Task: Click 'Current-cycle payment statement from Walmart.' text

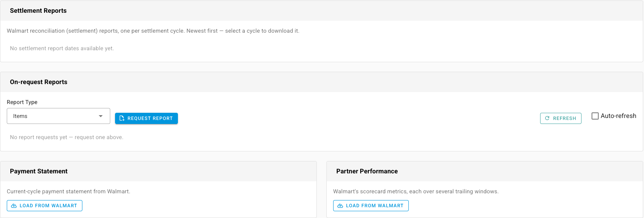Action: (68, 191)
